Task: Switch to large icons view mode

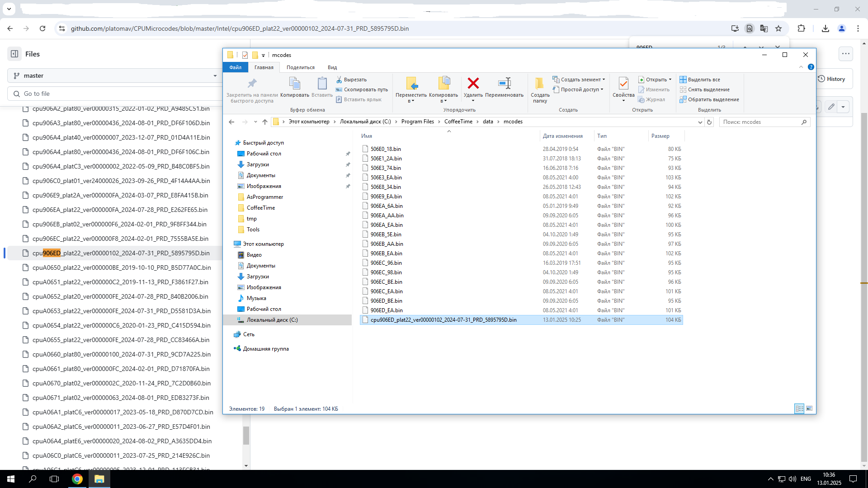Action: pos(809,408)
